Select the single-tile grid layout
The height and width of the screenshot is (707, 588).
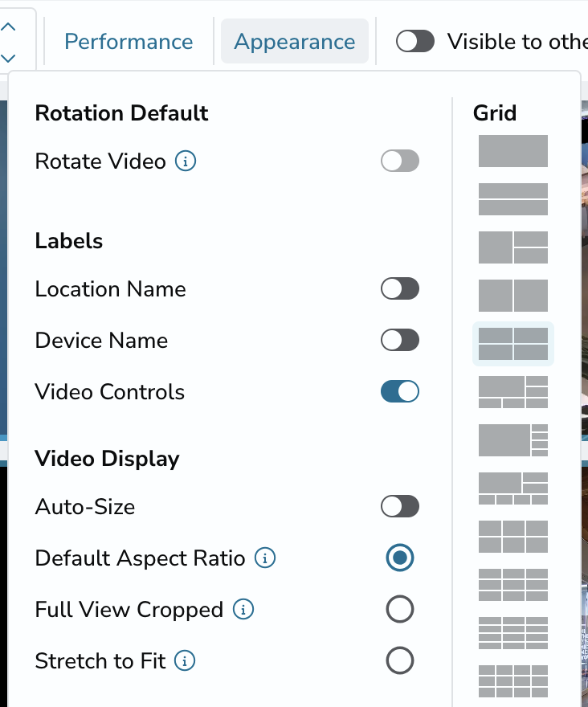(x=513, y=151)
